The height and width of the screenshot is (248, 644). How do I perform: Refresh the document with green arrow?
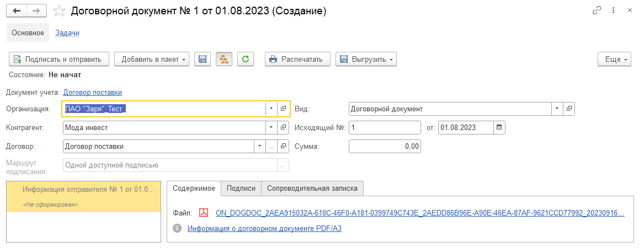(x=246, y=59)
